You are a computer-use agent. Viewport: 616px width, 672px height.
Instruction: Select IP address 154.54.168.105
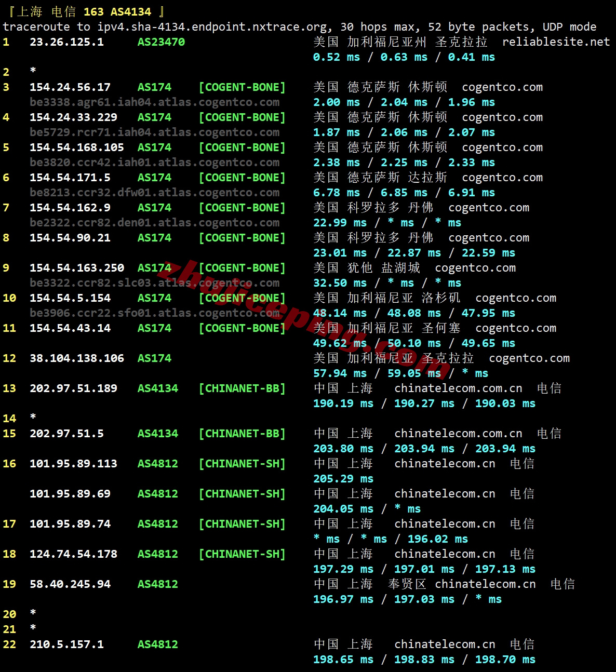(77, 147)
